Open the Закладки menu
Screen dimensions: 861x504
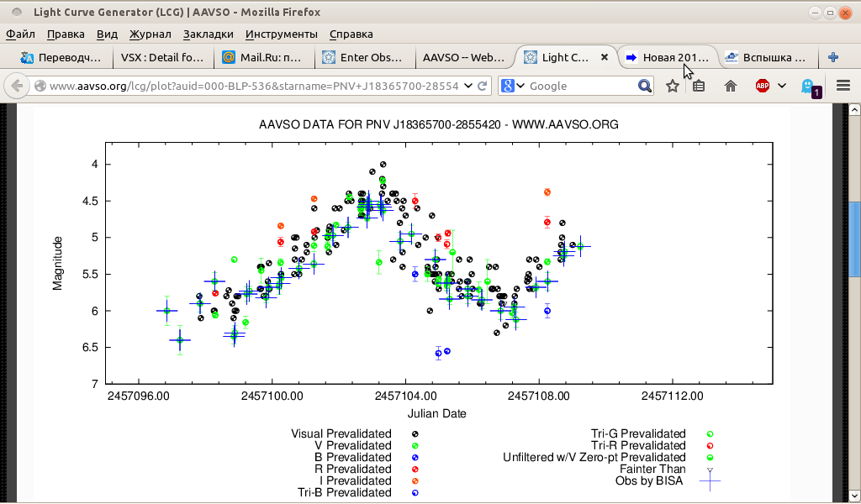tap(208, 34)
